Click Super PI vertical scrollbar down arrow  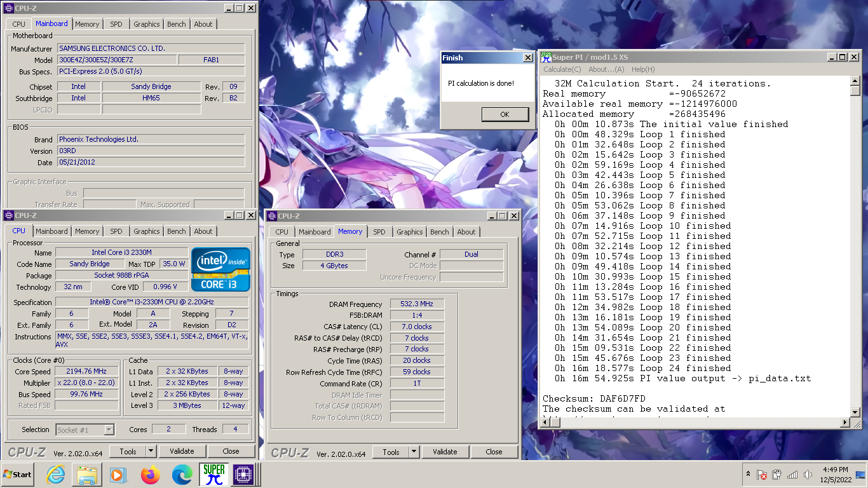tap(855, 412)
